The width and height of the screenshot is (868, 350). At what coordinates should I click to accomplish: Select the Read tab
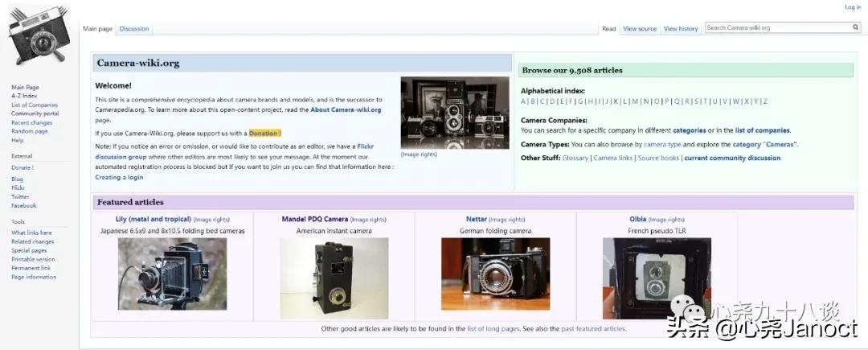click(x=609, y=29)
